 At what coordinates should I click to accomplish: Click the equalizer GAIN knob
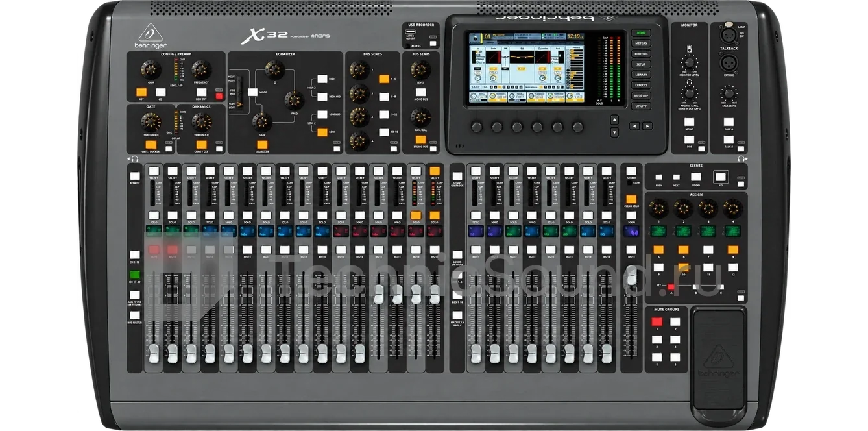coord(262,121)
